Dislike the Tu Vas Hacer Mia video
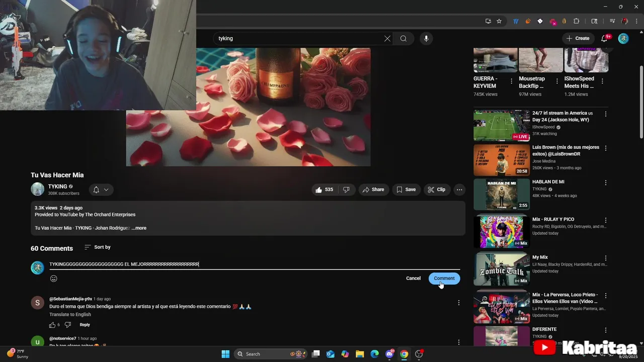 pos(346,190)
